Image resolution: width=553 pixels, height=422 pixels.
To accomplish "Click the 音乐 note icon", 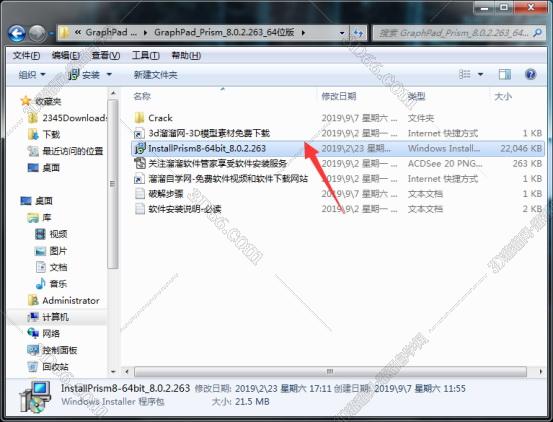I will point(41,283).
